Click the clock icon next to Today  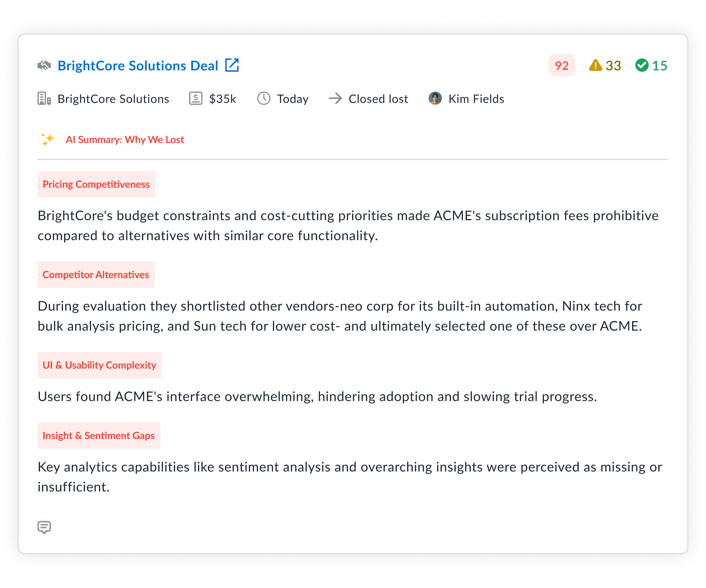264,99
